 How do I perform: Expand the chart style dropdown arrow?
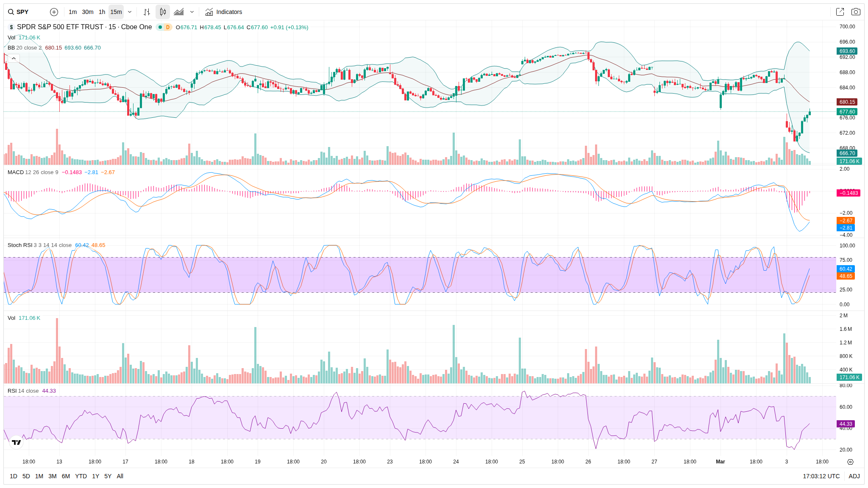point(192,12)
